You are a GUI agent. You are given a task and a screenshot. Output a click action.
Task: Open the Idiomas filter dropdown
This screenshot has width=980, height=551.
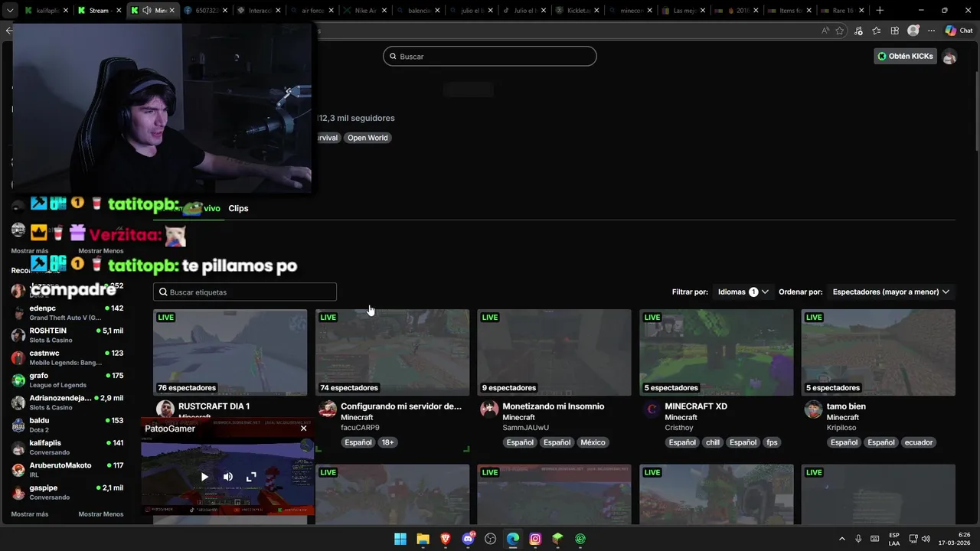743,292
